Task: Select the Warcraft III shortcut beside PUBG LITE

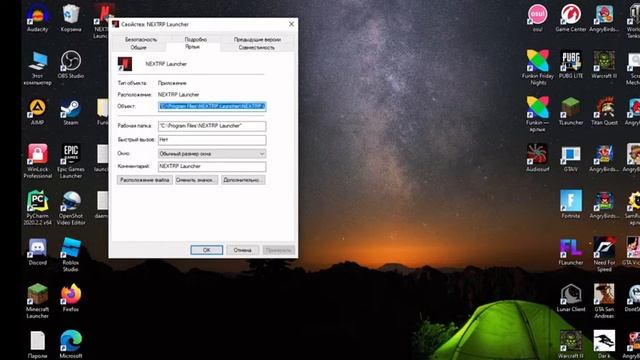Action: pyautogui.click(x=604, y=64)
